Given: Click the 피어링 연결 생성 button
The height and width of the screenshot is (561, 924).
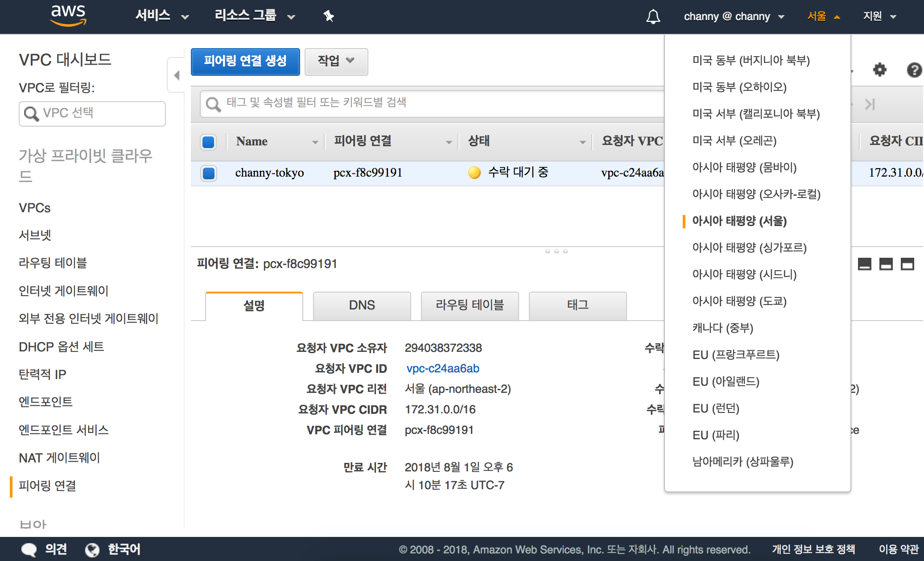Looking at the screenshot, I should (245, 61).
